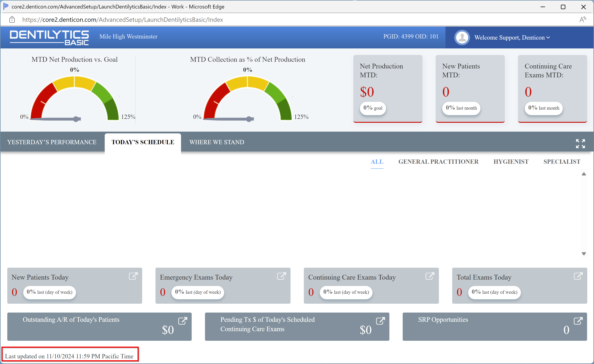Switch to Yesterday's Performance tab
Screen dimensions: 594x364
pos(52,142)
